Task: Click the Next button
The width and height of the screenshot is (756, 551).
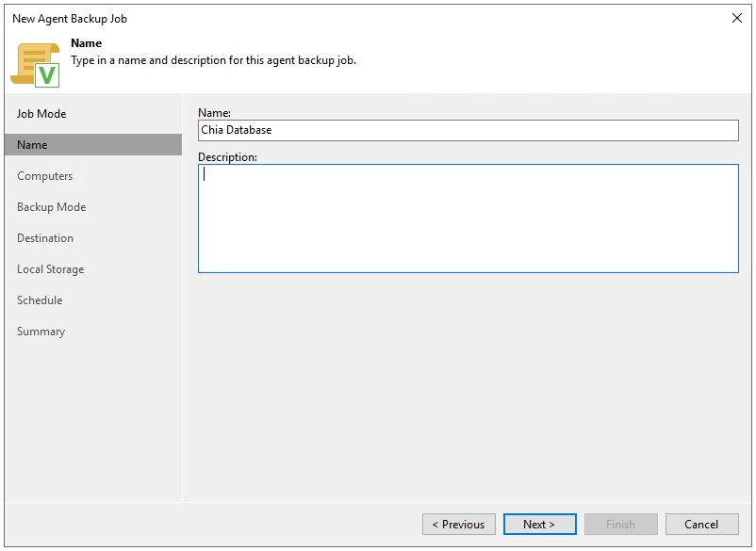Action: pos(539,524)
